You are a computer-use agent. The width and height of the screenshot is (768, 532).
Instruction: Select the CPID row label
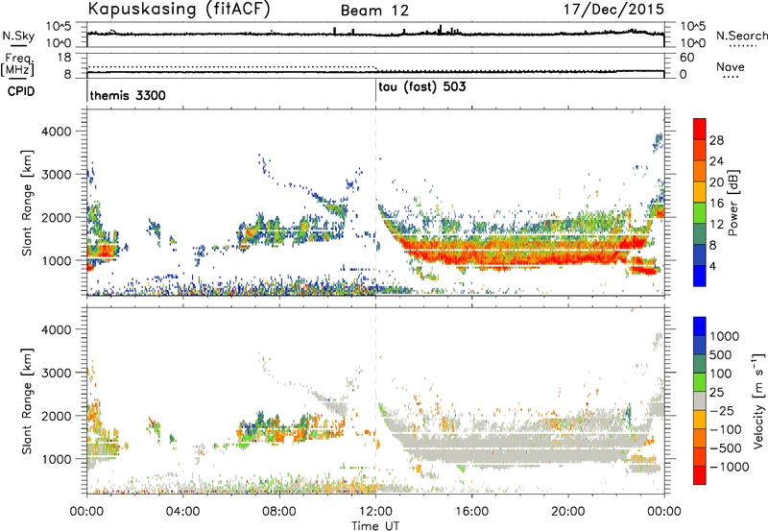click(21, 91)
